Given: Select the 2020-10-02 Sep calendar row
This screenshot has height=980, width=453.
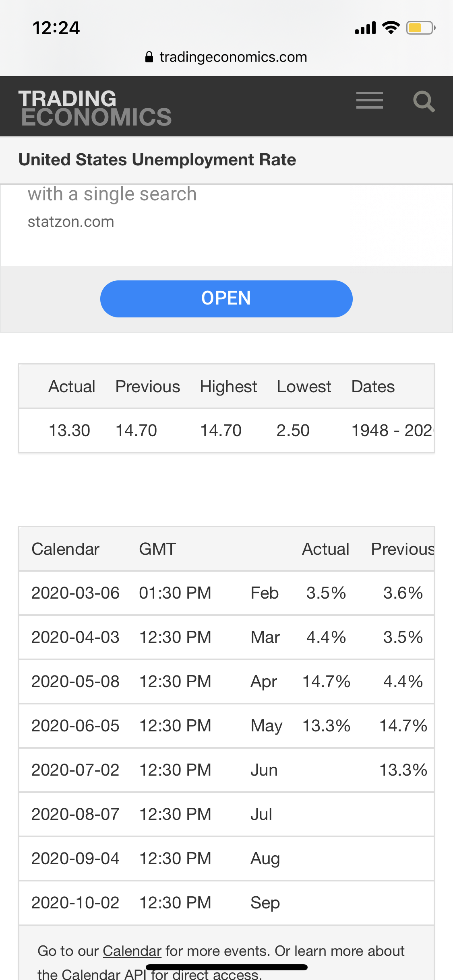Looking at the screenshot, I should coord(226,903).
